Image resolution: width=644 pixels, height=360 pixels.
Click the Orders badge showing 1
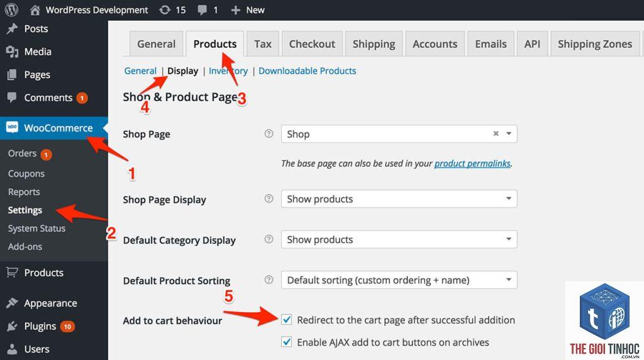tap(46, 155)
